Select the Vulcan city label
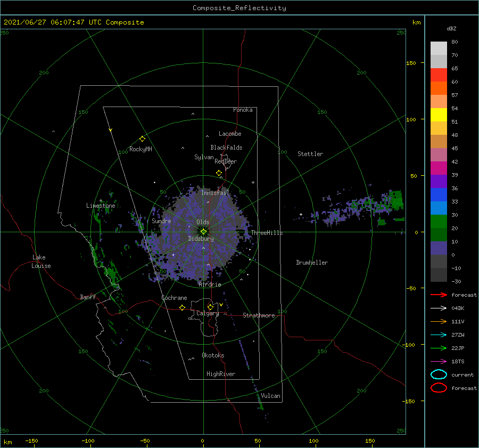The height and width of the screenshot is (448, 479). [x=270, y=396]
